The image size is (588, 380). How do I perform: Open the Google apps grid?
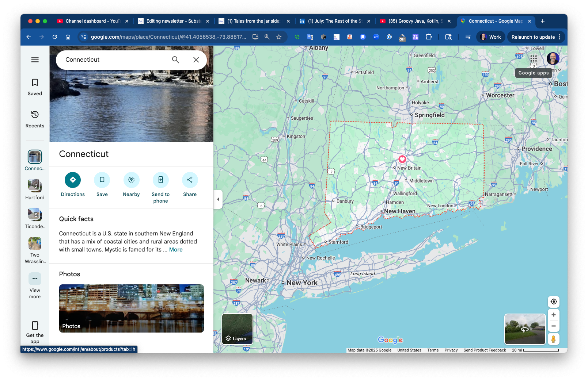tap(534, 58)
